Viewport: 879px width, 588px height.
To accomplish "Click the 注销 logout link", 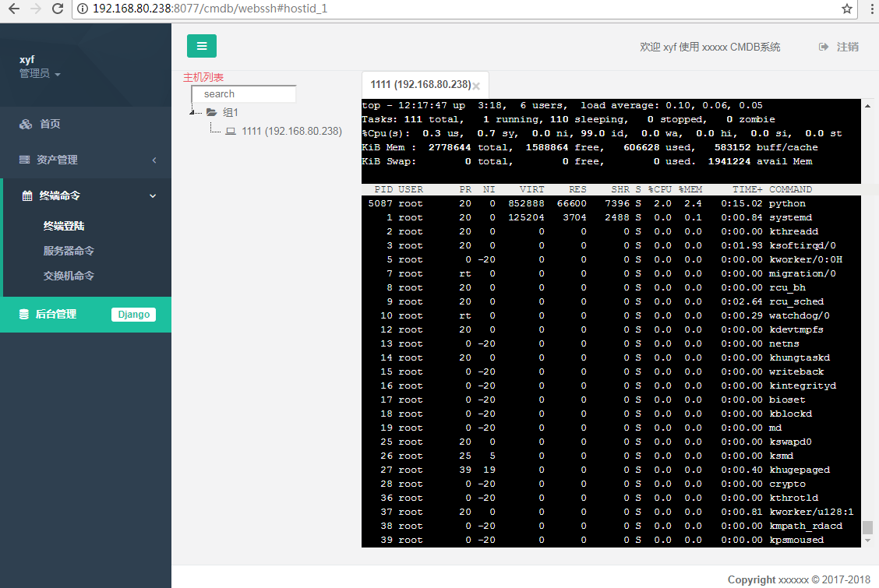I will point(848,47).
